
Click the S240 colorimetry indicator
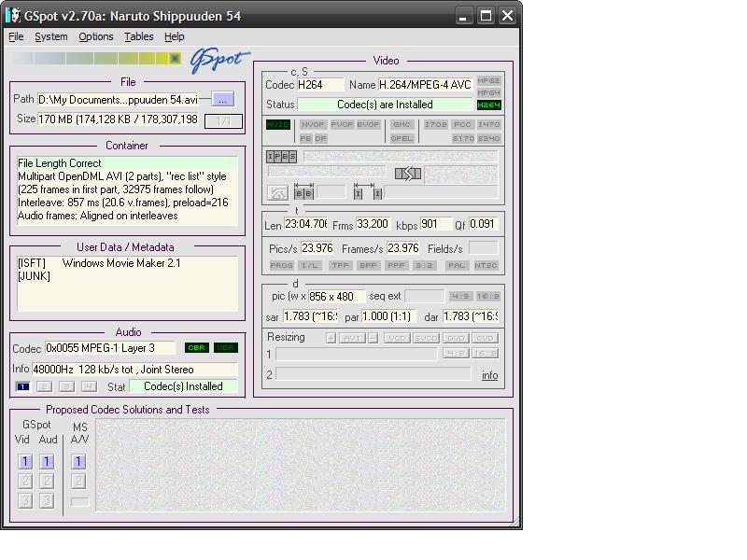point(488,138)
